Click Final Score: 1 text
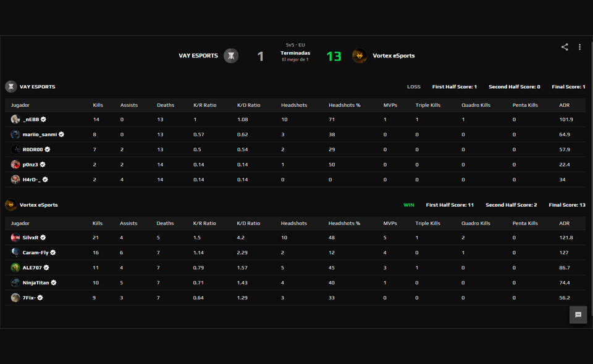The height and width of the screenshot is (364, 593). tap(568, 87)
